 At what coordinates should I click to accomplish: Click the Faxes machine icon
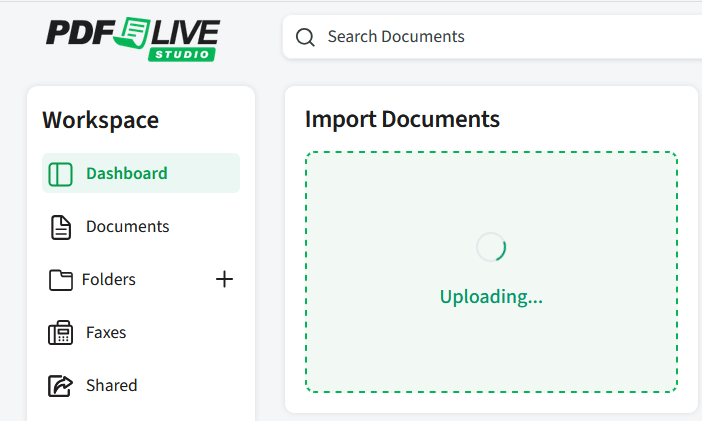pyautogui.click(x=61, y=333)
